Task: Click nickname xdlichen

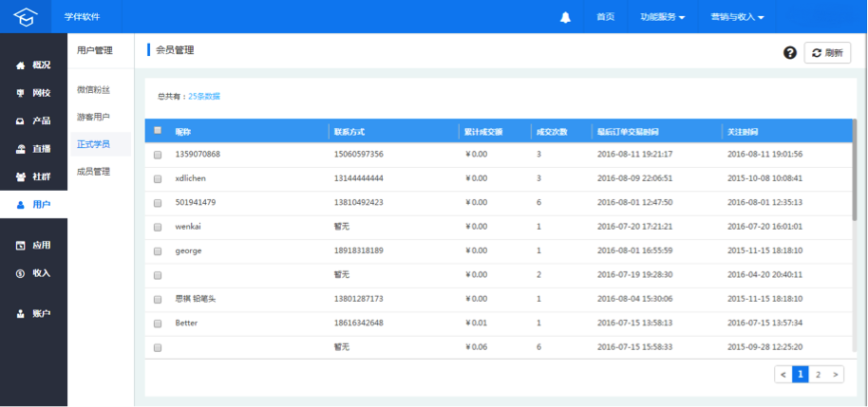Action: pos(189,178)
